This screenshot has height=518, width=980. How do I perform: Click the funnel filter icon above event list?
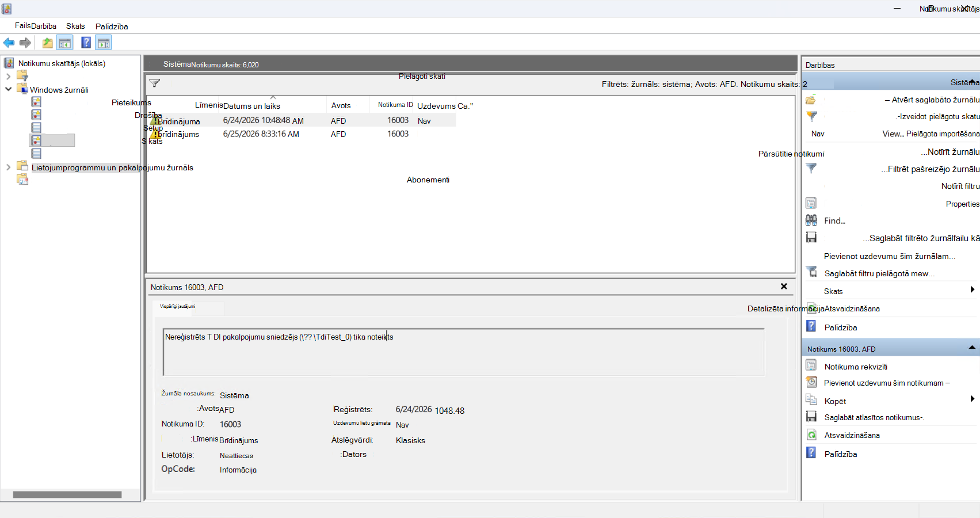(x=154, y=83)
